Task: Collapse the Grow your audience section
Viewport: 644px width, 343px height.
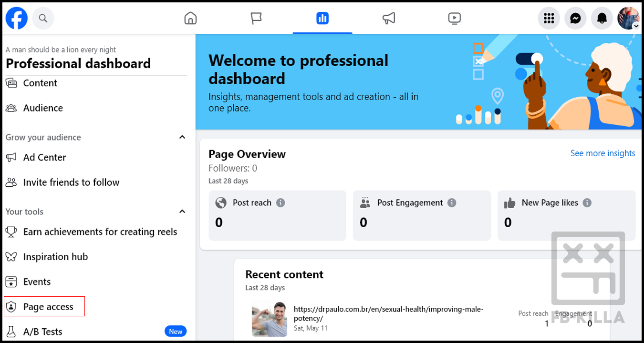Action: pos(182,137)
